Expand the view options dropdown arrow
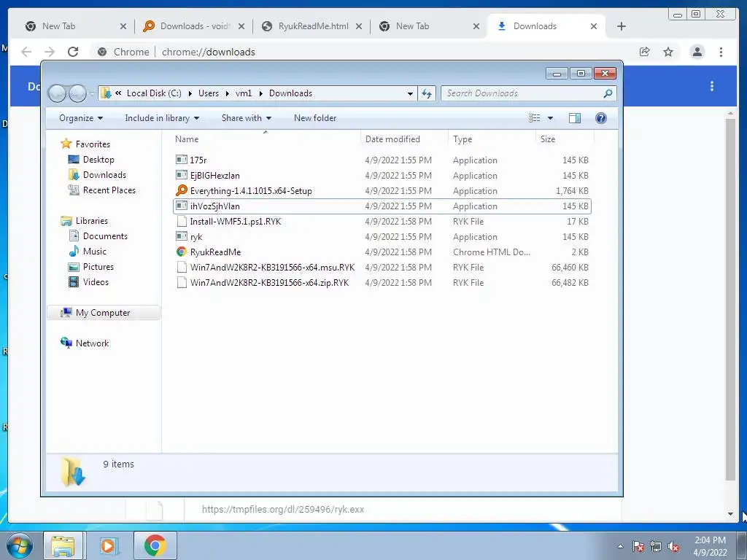Image resolution: width=747 pixels, height=560 pixels. 550,118
